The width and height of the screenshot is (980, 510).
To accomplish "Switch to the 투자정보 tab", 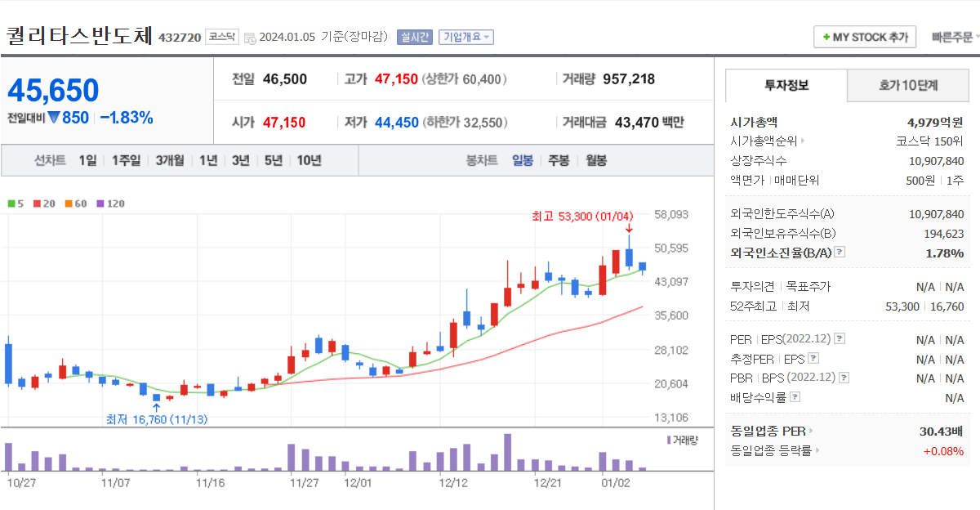I will click(786, 85).
